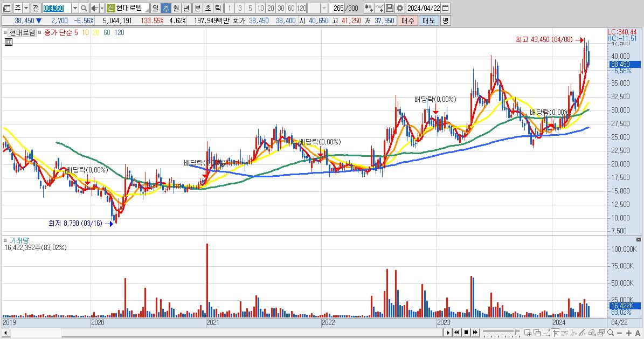
Task: Click the wavy line chart icon in bottom toolbar
Action: (x=565, y=333)
